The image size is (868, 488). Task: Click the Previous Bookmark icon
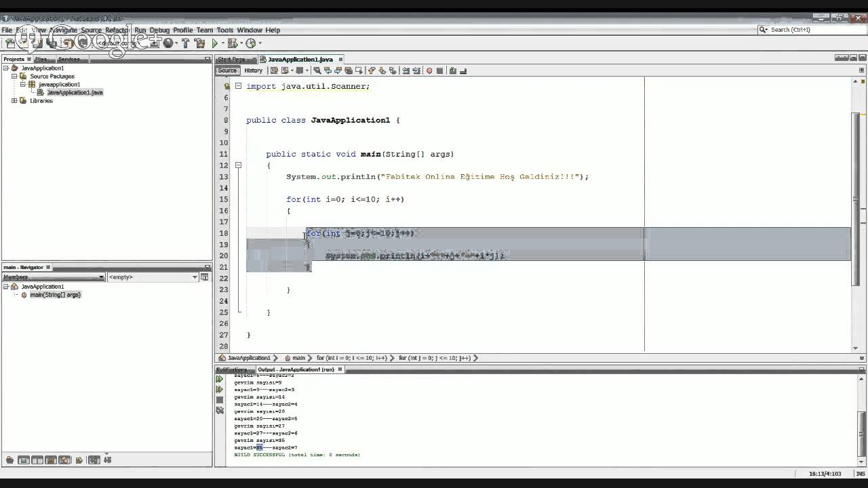(x=372, y=70)
